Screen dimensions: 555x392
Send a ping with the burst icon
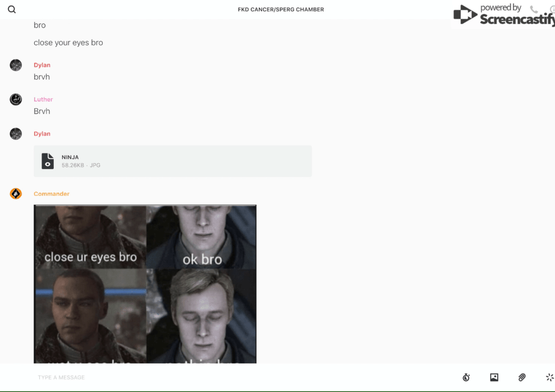(549, 377)
